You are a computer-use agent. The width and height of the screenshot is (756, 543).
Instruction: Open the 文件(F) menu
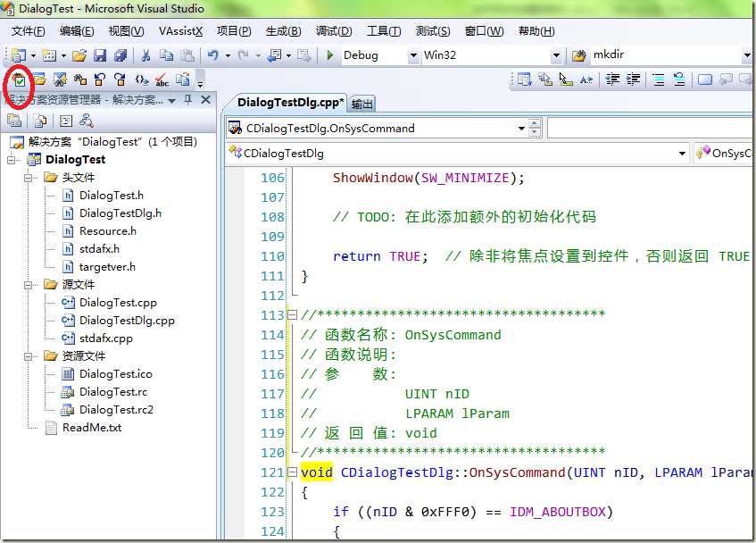[x=29, y=31]
